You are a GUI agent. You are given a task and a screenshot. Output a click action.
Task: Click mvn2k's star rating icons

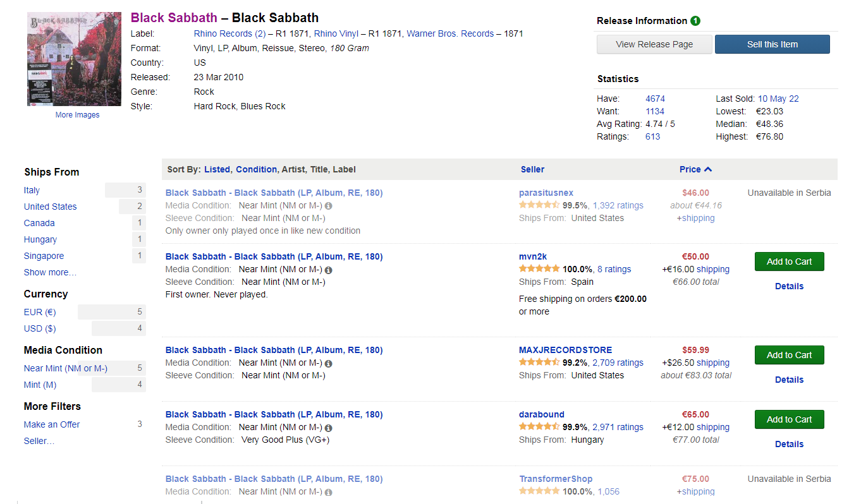click(539, 269)
